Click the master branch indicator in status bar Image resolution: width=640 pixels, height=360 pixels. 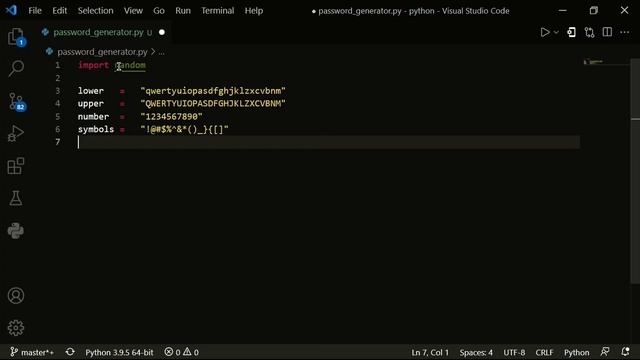32,352
